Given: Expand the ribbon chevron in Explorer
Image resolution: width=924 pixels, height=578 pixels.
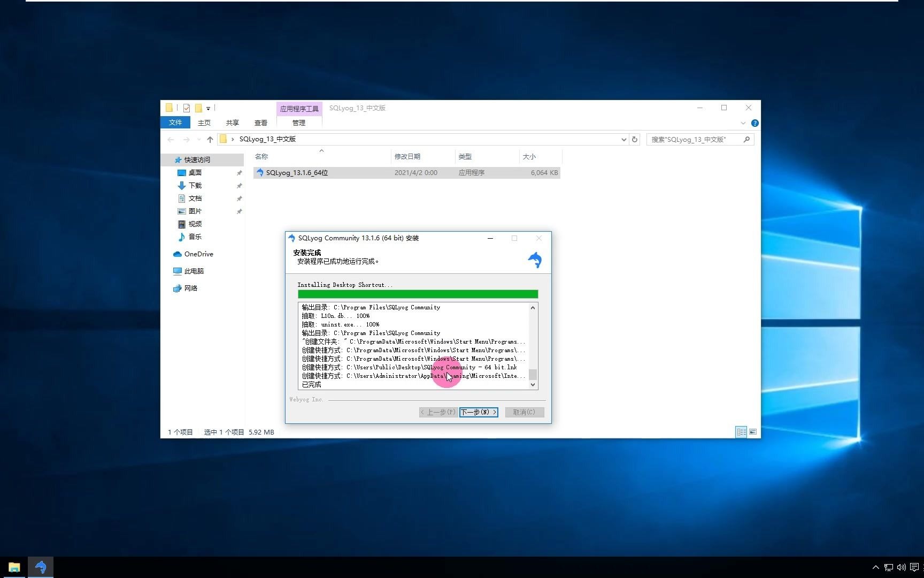Looking at the screenshot, I should (x=743, y=123).
